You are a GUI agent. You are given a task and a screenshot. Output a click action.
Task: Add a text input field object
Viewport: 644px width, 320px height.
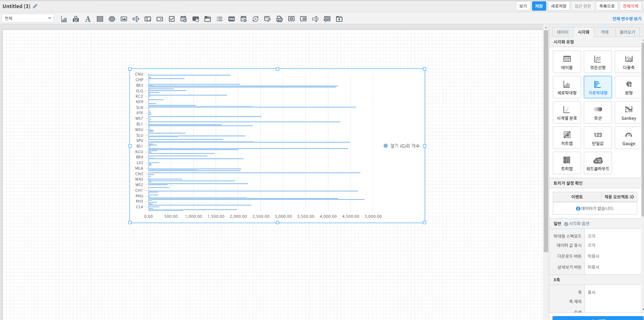136,19
